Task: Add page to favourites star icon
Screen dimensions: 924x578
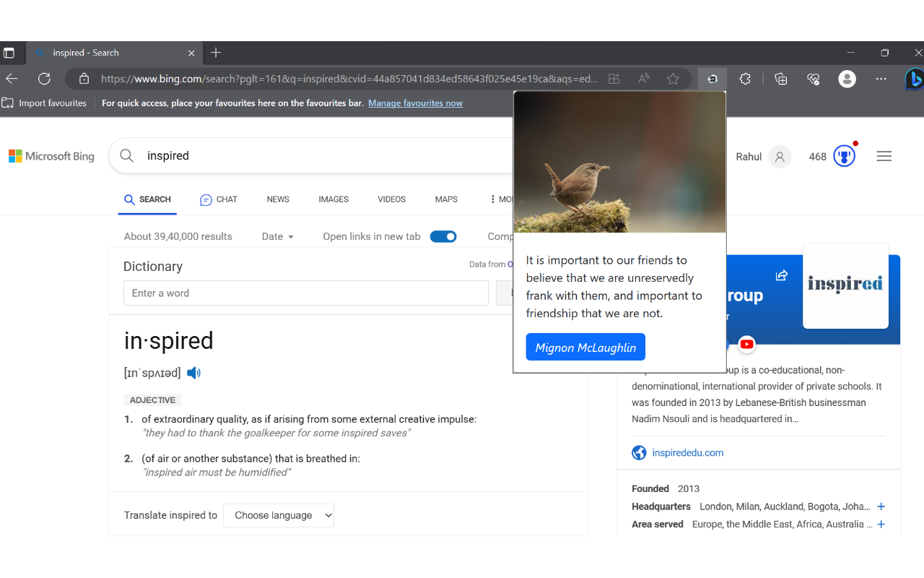Action: [x=673, y=79]
